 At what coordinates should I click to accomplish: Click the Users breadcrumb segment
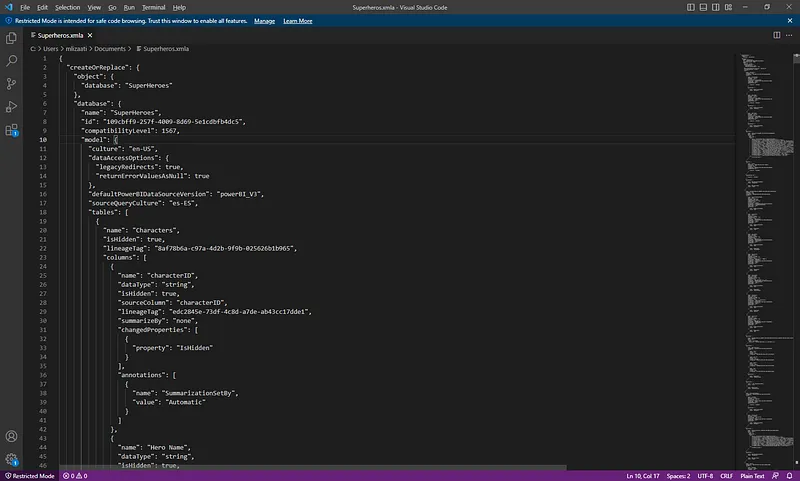pyautogui.click(x=51, y=49)
